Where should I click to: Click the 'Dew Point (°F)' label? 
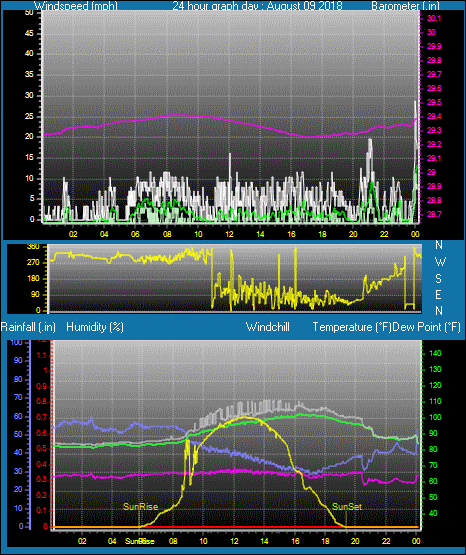tap(427, 327)
